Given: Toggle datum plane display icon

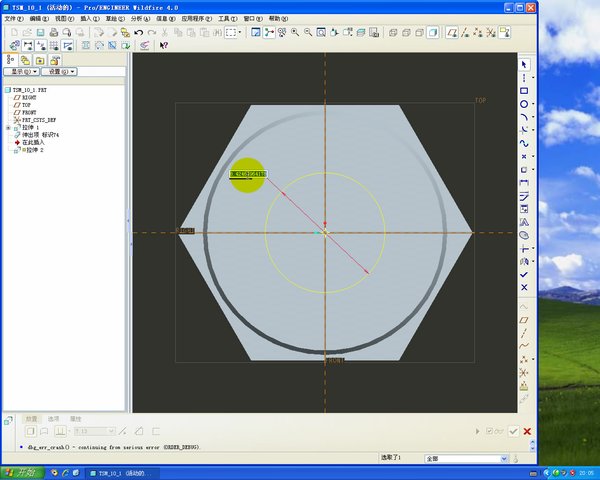Looking at the screenshot, I should [451, 32].
